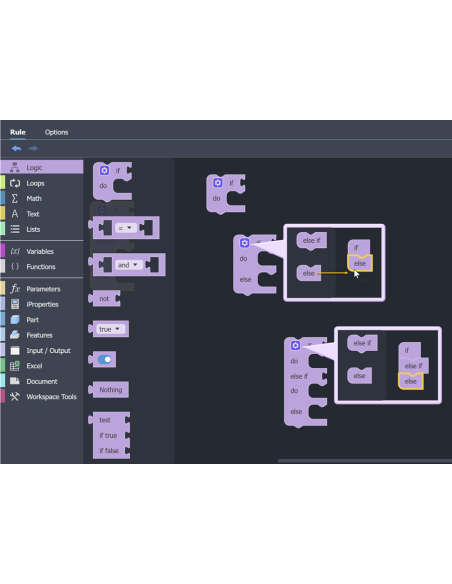The image size is (452, 584).
Task: Click the Parameters fx icon
Action: tap(15, 289)
